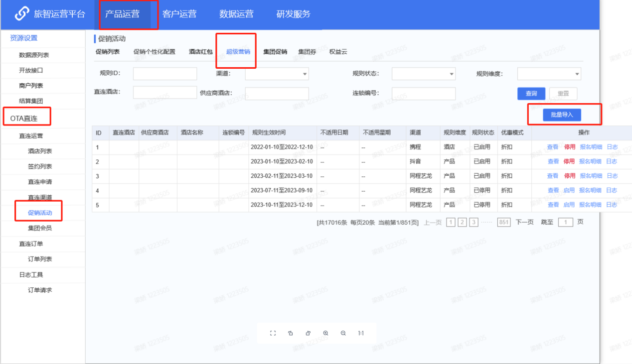Focus the 跳至 page number input
632x364 pixels.
566,222
